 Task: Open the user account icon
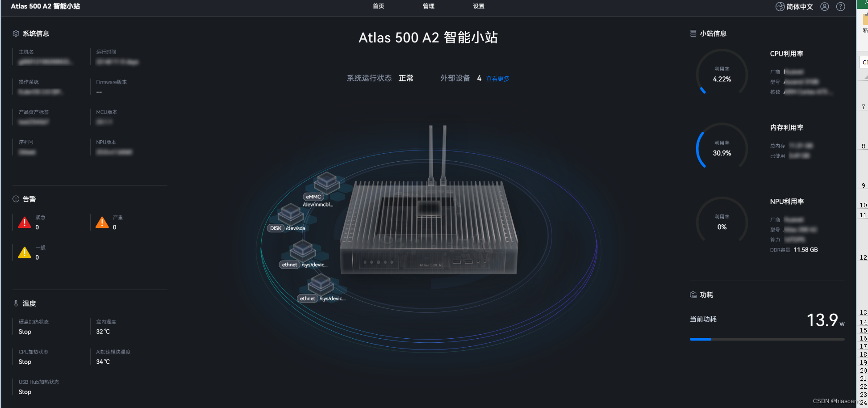coord(825,7)
